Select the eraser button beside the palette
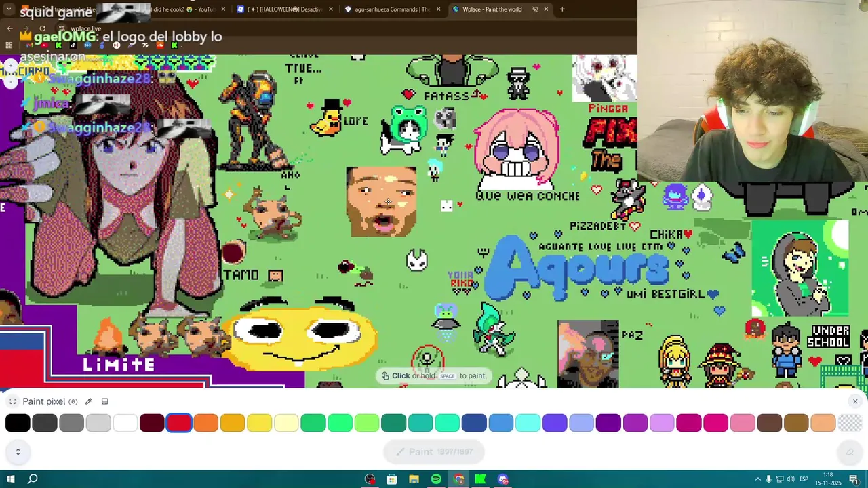 pyautogui.click(x=850, y=452)
